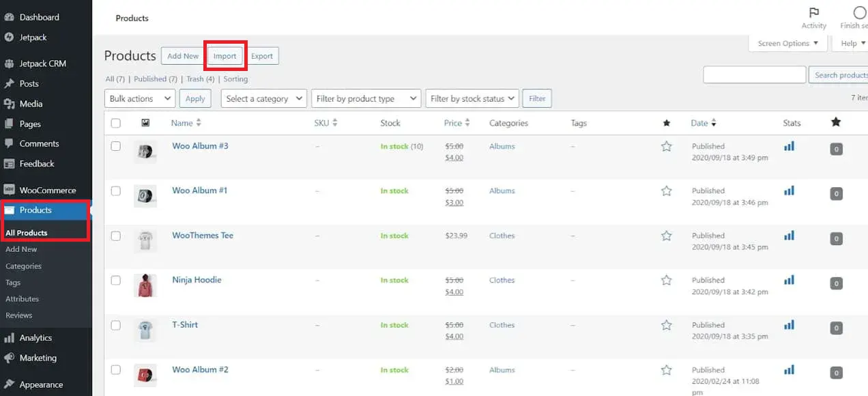Select the Woo Album #3 checkbox
Screen dimensions: 868x396
(x=115, y=146)
